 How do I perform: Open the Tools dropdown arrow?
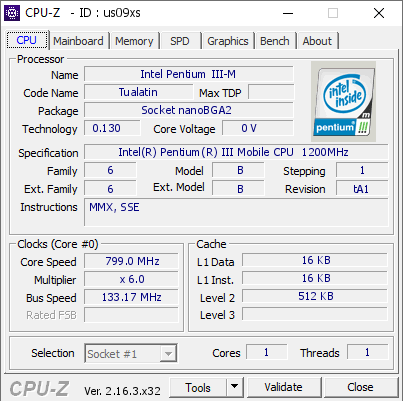tap(235, 387)
